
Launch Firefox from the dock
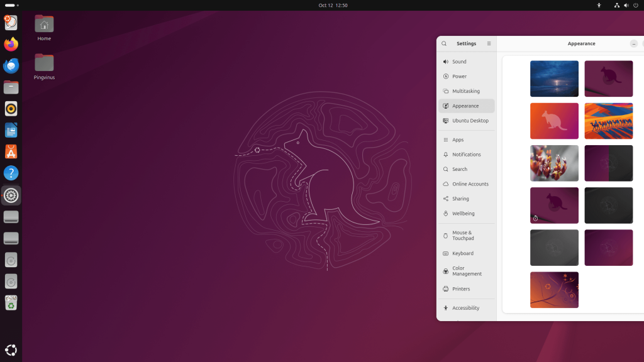tap(11, 44)
